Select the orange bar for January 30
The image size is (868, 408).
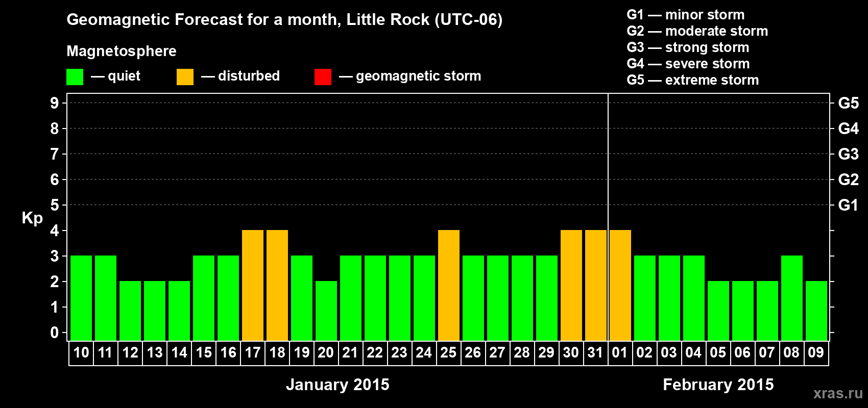click(x=571, y=285)
